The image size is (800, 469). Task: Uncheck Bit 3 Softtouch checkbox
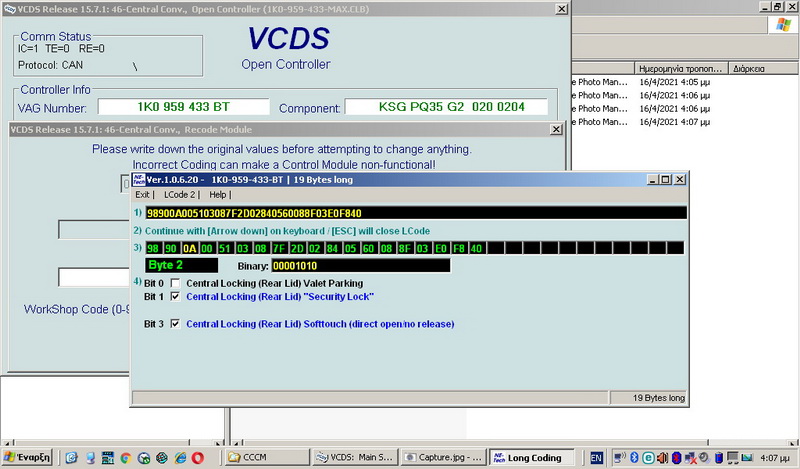pos(175,324)
